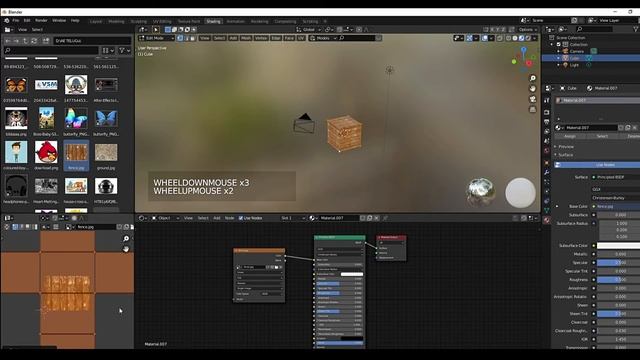
Task: Toggle X-ray display in viewport header
Action: coord(500,38)
